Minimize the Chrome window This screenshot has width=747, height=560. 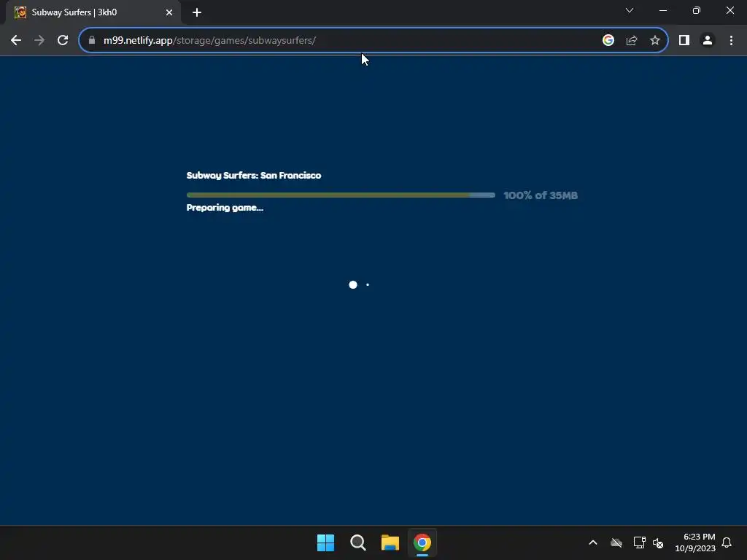[662, 10]
